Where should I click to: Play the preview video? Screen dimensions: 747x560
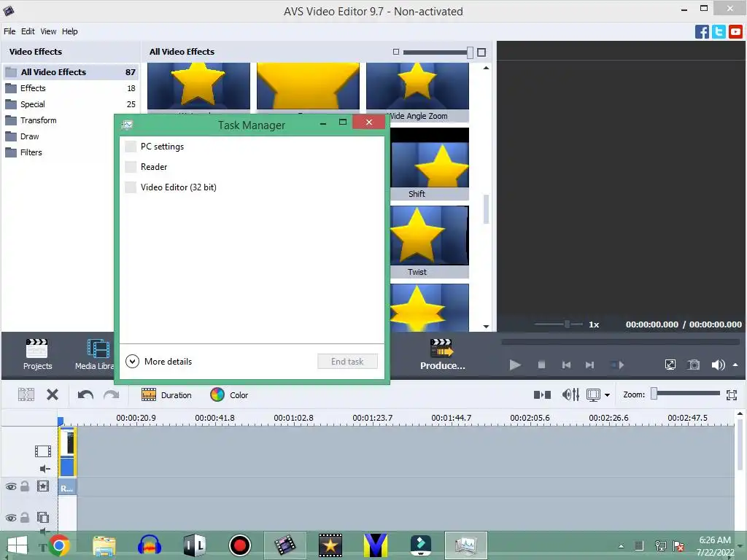[x=515, y=365]
